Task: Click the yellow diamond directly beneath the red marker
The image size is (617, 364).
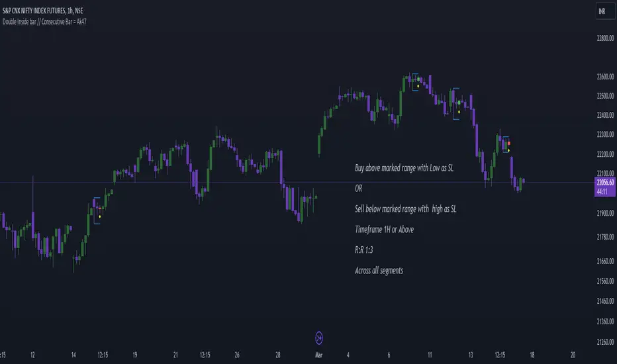Action: pos(508,150)
